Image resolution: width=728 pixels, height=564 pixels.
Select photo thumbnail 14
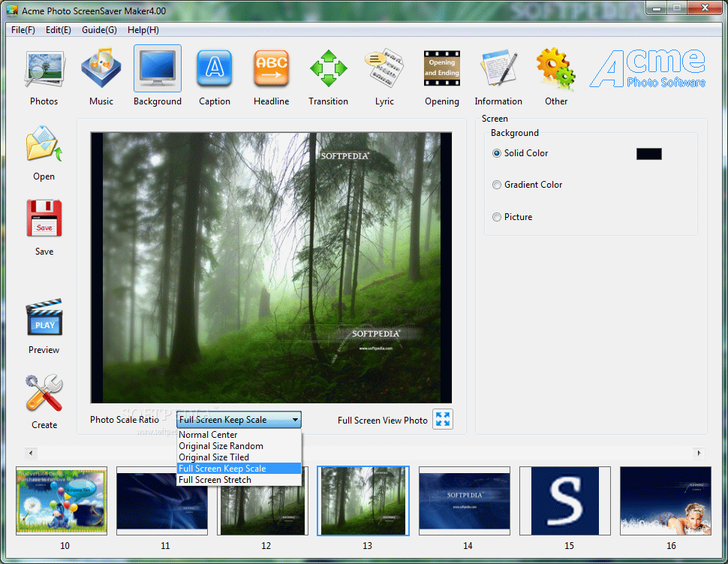(x=465, y=501)
